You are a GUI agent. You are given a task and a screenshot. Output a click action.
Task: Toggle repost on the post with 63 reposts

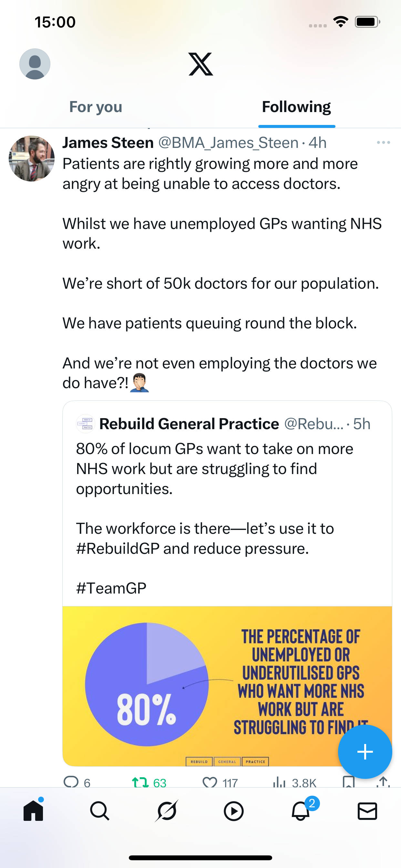pos(140,781)
